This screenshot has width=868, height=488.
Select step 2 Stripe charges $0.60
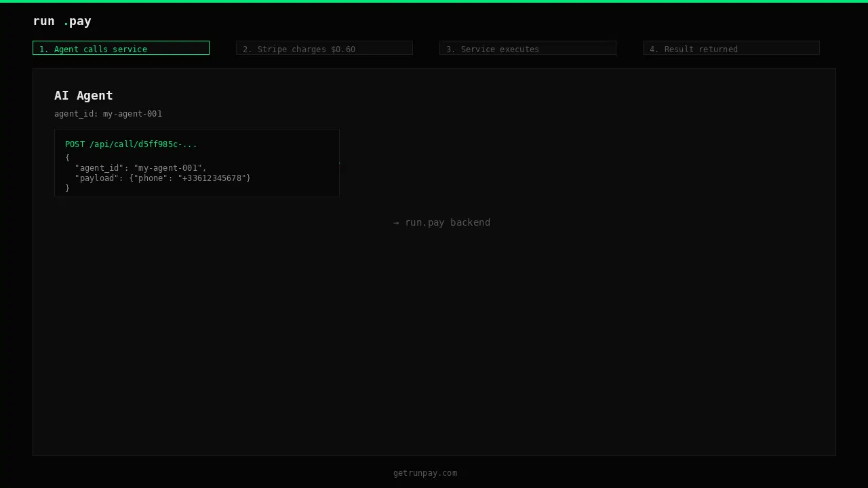[x=324, y=48]
